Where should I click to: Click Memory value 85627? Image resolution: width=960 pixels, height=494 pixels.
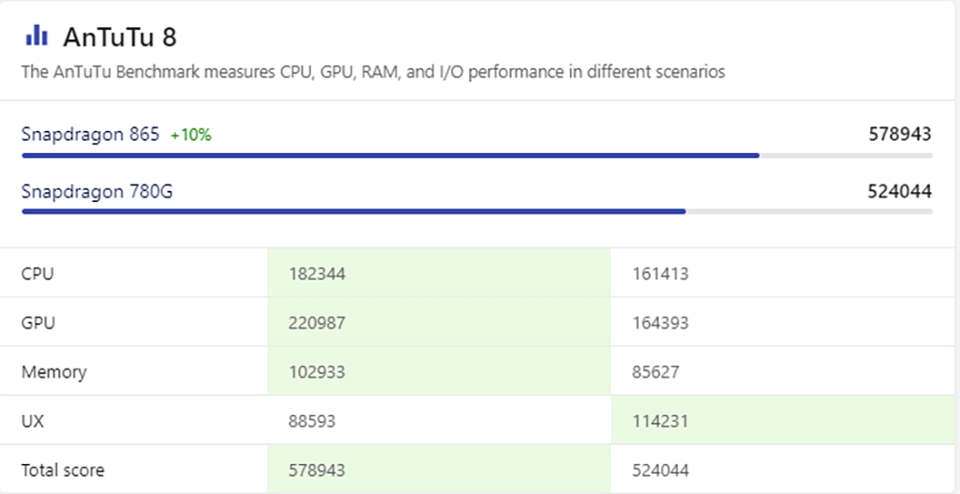click(x=656, y=372)
